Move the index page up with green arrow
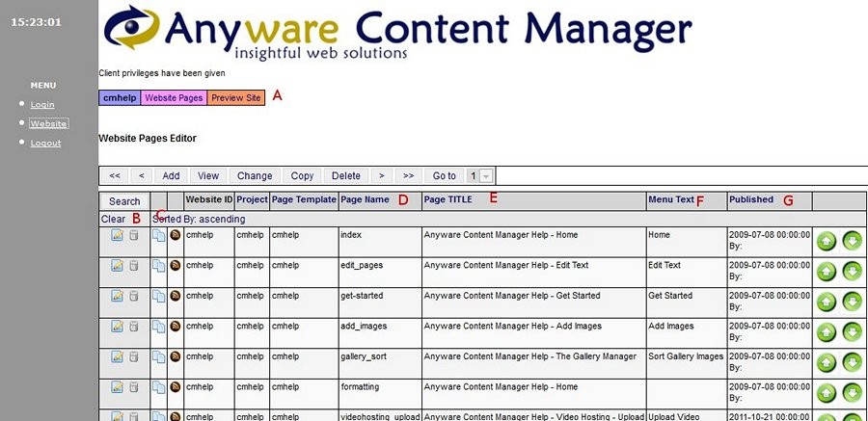868x421 pixels. click(827, 242)
